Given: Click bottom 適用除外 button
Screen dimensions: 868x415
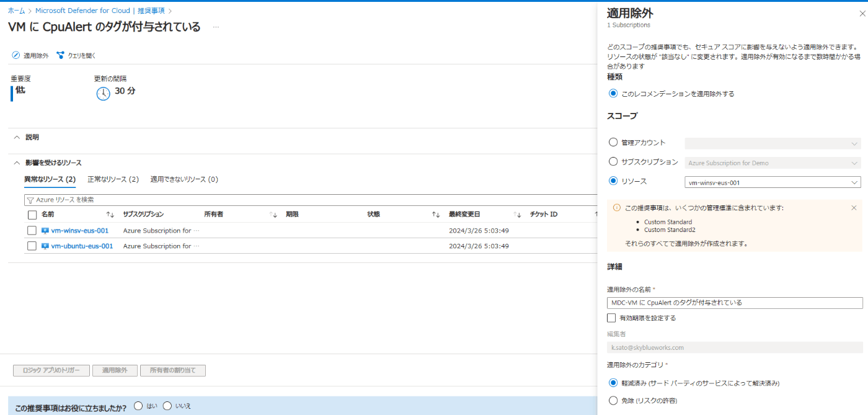Looking at the screenshot, I should point(115,370).
